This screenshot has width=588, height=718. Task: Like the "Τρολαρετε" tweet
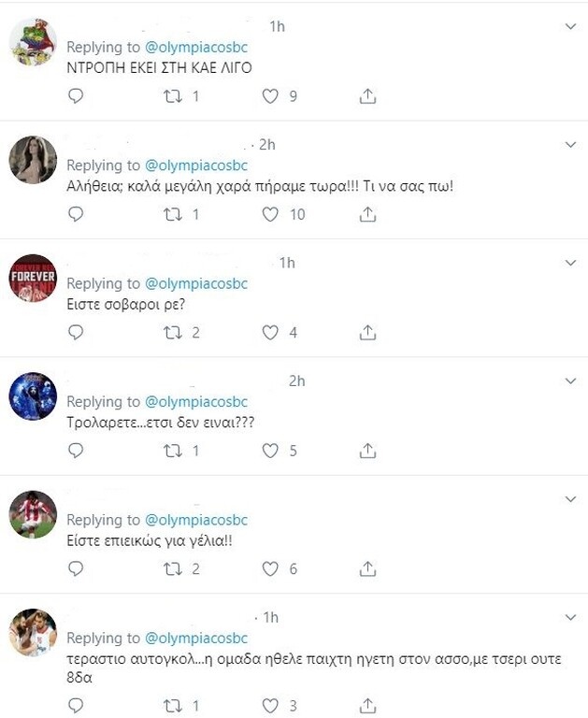271,451
